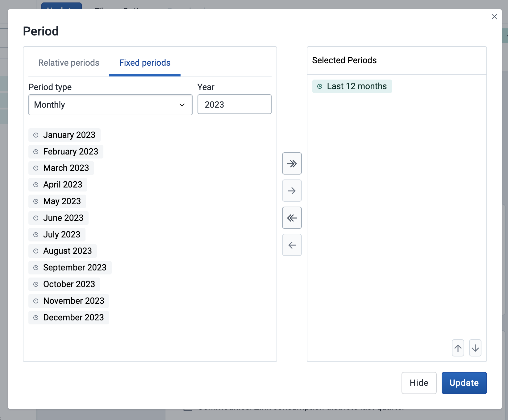
Task: Click the Hide button
Action: (419, 383)
